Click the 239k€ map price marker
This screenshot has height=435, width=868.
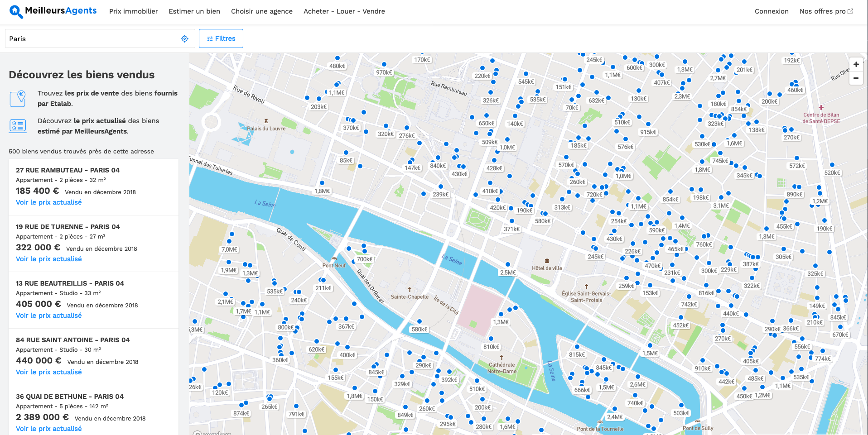tap(441, 195)
